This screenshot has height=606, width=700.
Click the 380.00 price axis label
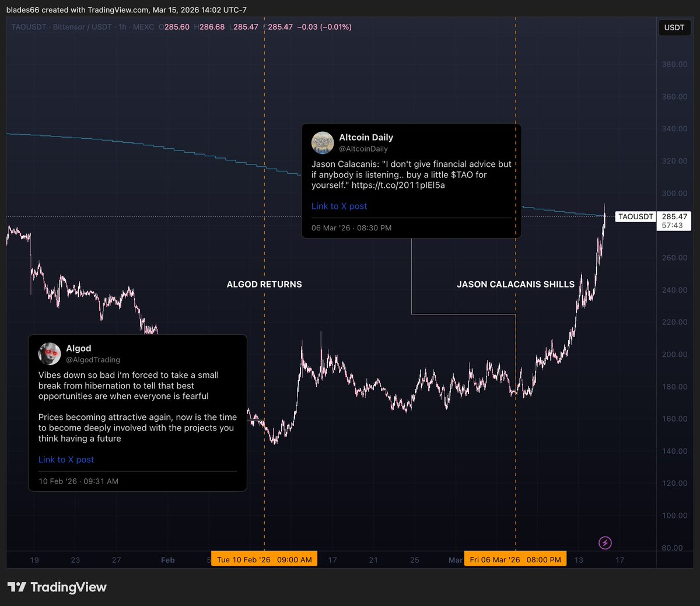tap(674, 65)
